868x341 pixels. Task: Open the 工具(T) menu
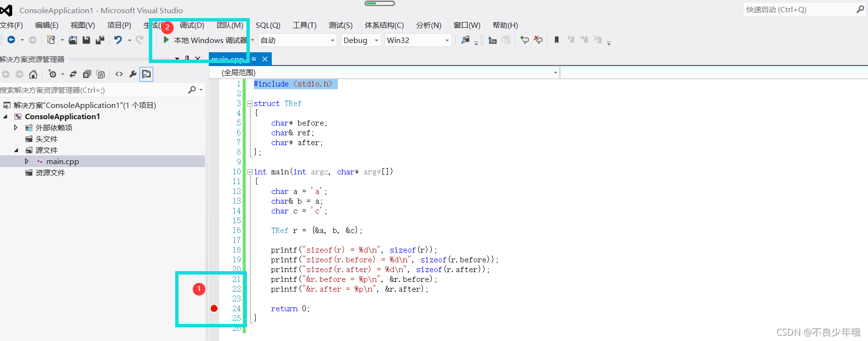coord(304,25)
